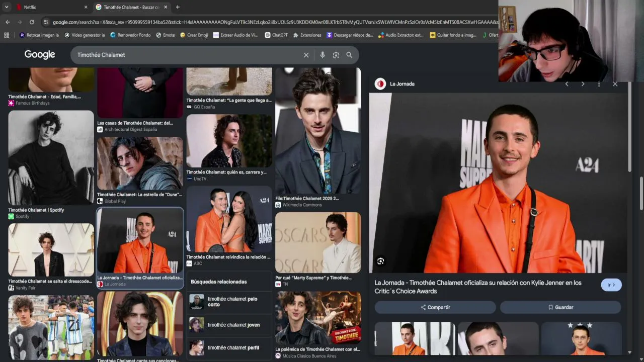Image resolution: width=644 pixels, height=362 pixels.
Task: Open the UnoTV 'quién es, carrera' thumbnail
Action: [229, 141]
